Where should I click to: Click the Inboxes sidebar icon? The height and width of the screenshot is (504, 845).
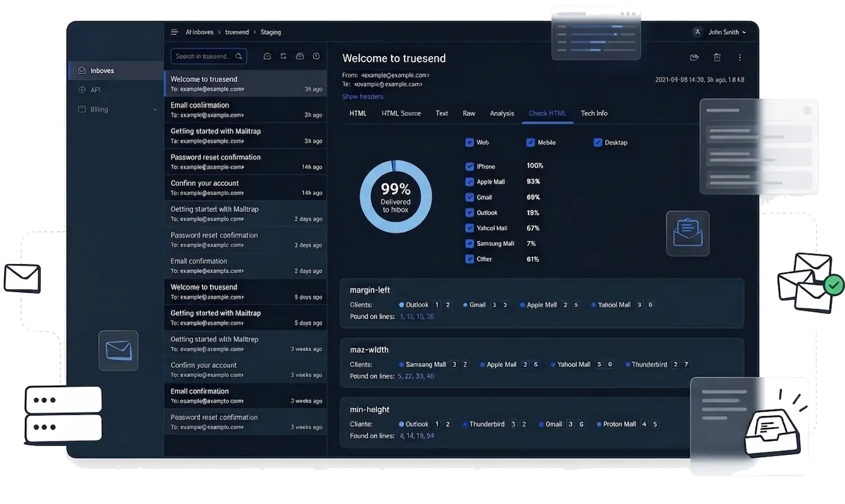(82, 71)
